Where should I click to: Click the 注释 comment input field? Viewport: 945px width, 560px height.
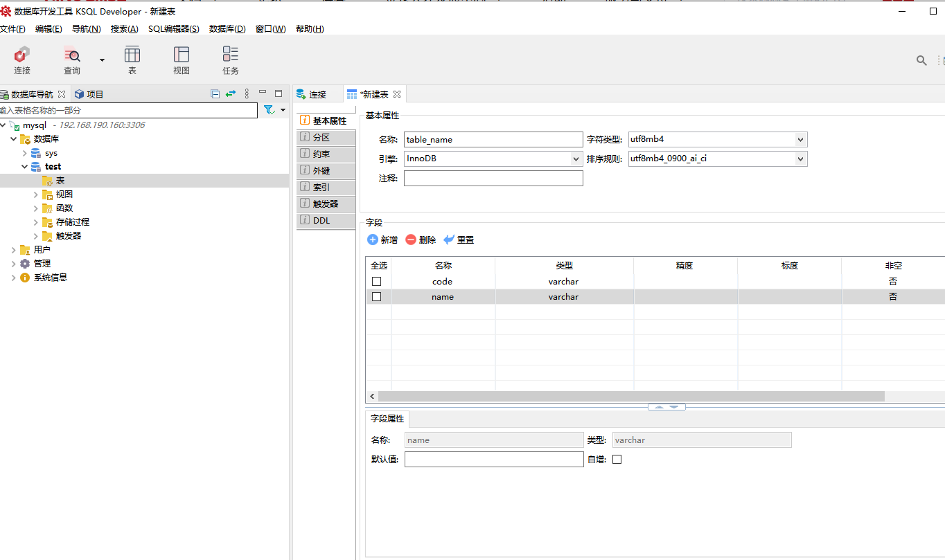493,179
